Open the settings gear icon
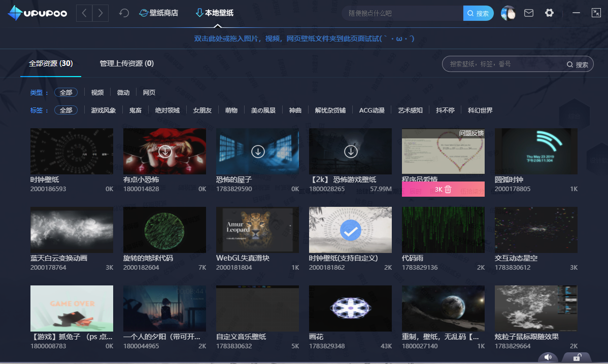This screenshot has width=608, height=364. tap(549, 13)
